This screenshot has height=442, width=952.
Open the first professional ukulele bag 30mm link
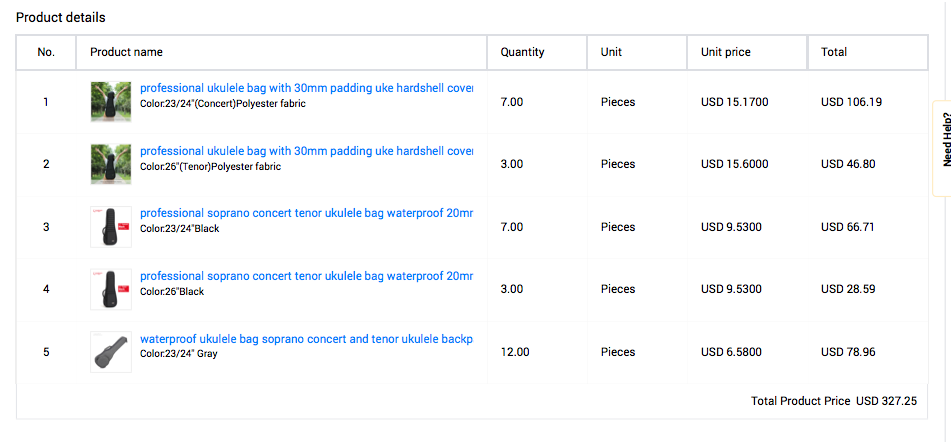(x=307, y=88)
